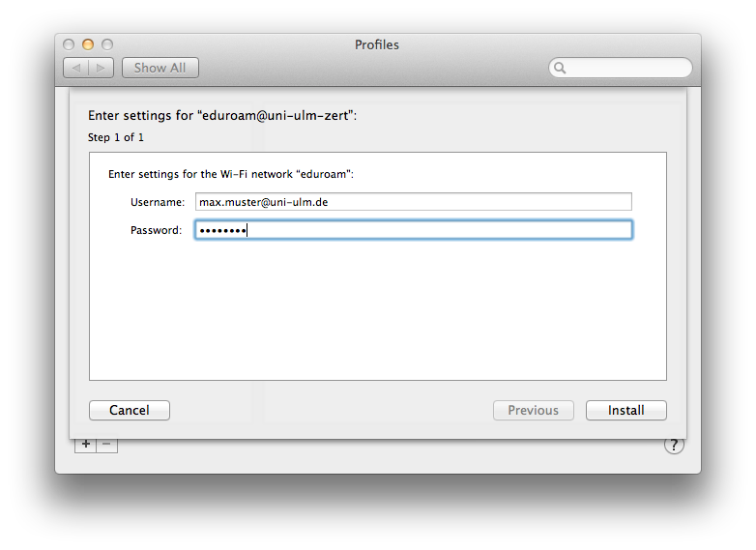Click the "Password:" label
The image size is (756, 550).
coord(156,230)
